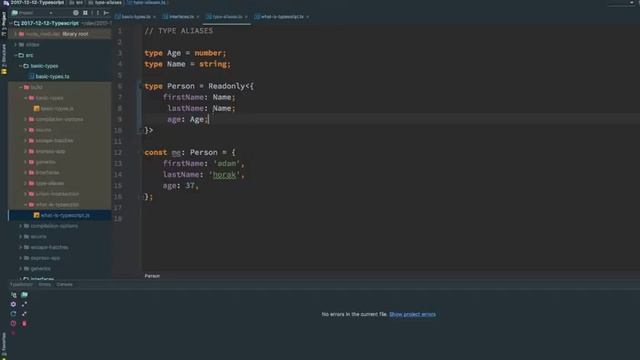The width and height of the screenshot is (640, 360).
Task: Click the 2017-12-12-Typescript breadcrumb in the navigation bar
Action: click(x=34, y=2)
